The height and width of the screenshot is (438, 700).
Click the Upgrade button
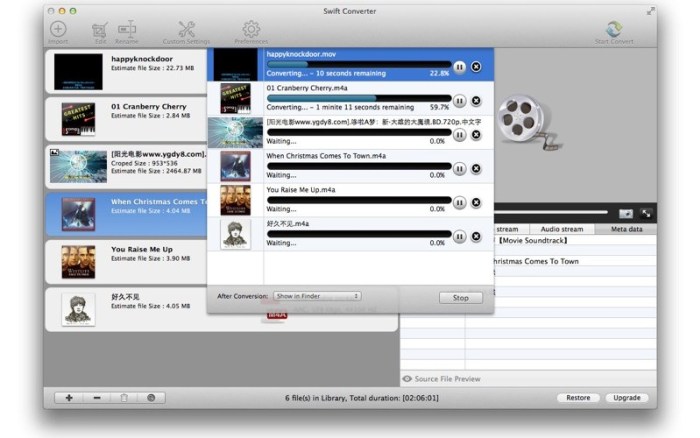pos(627,398)
